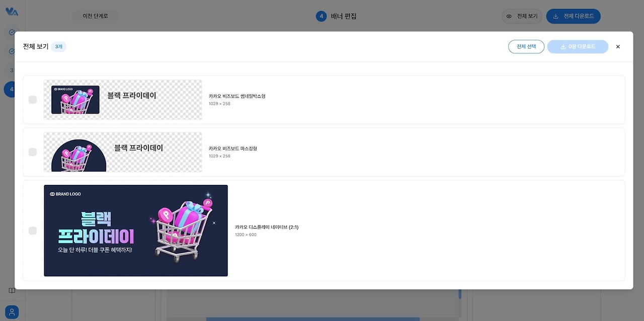Click the 전체 선택 button
Image resolution: width=644 pixels, height=321 pixels.
526,46
